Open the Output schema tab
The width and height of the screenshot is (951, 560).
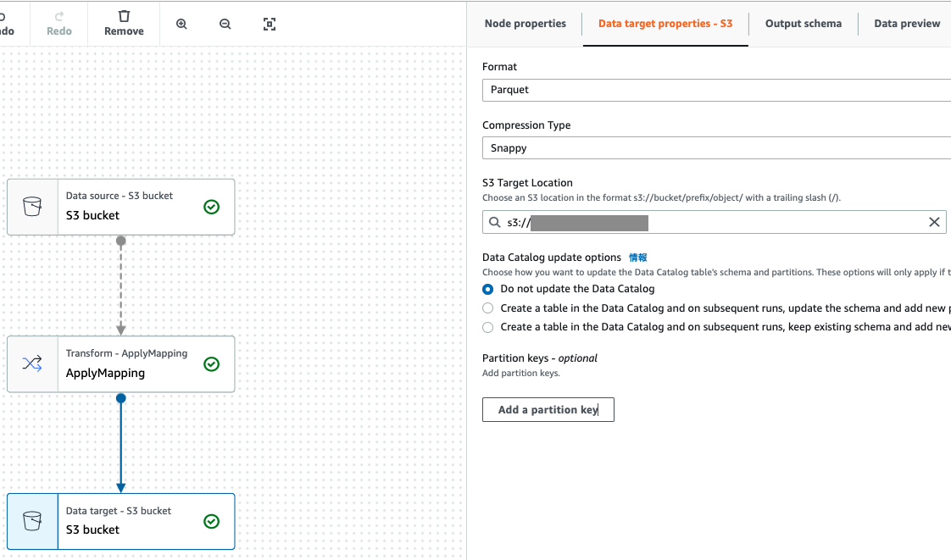coord(803,24)
